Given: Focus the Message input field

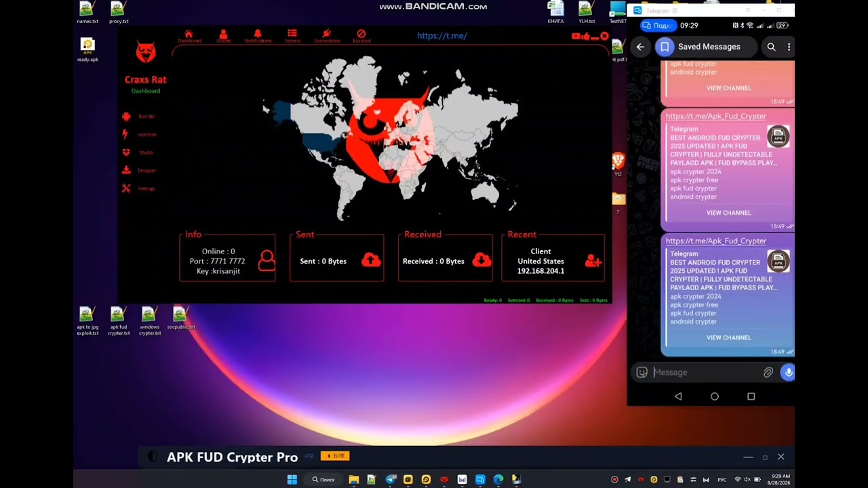Looking at the screenshot, I should coord(705,372).
